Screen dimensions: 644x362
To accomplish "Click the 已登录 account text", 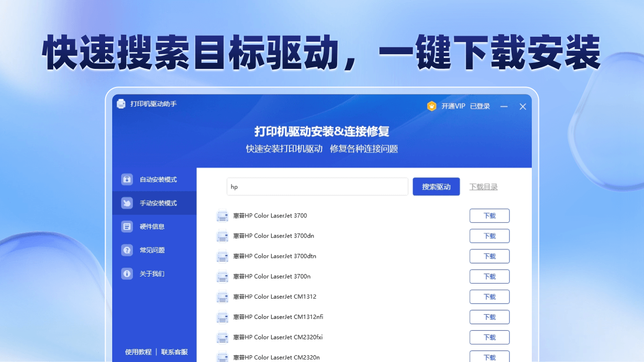I will (x=479, y=106).
